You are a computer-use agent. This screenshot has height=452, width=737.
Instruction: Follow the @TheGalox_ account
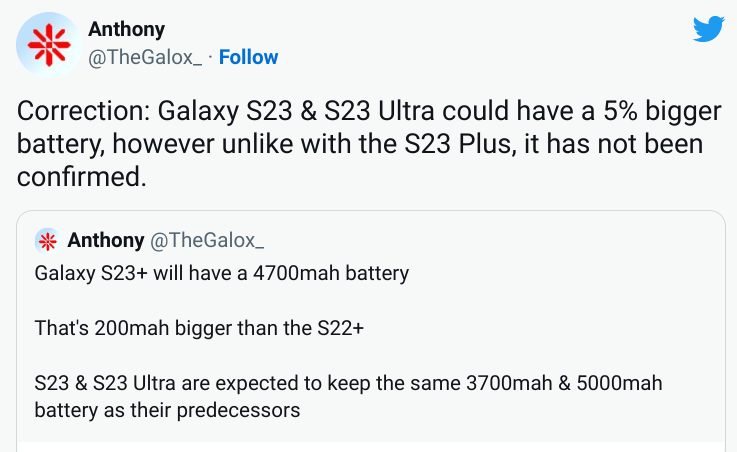coord(248,57)
